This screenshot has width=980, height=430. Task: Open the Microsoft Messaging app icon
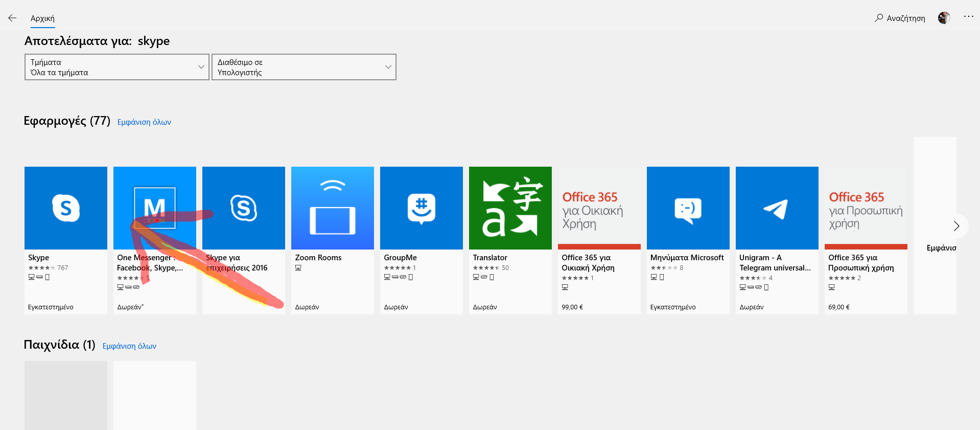point(688,208)
